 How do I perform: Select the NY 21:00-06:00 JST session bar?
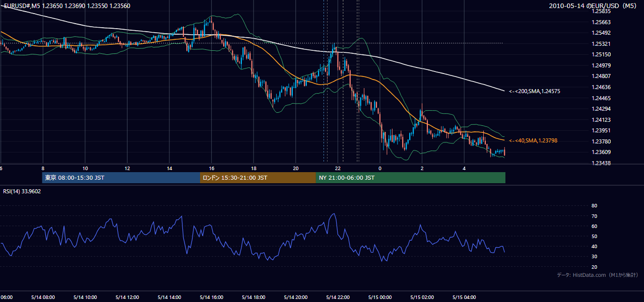[x=411, y=178]
